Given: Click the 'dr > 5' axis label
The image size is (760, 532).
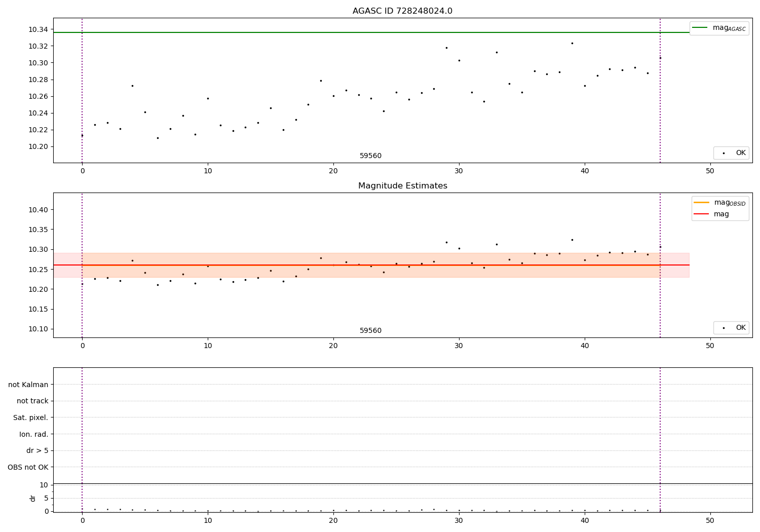Looking at the screenshot, I should tap(37, 450).
